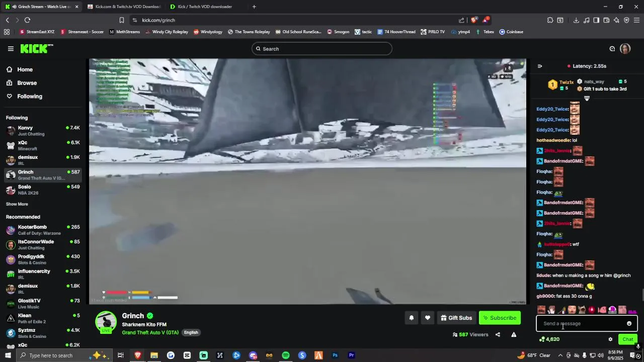Click the heart follow icon beside Gift Subs
The height and width of the screenshot is (362, 644).
coord(427,318)
